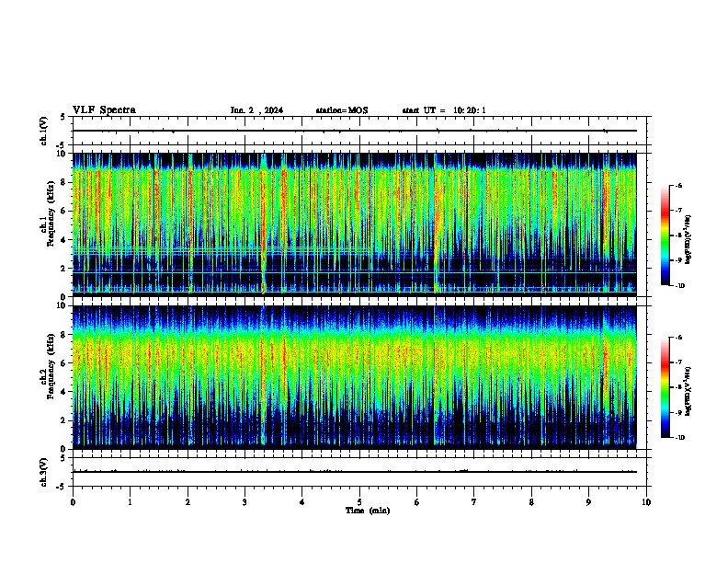Click time axis tick label '3'
728x563 pixels.
click(x=245, y=502)
